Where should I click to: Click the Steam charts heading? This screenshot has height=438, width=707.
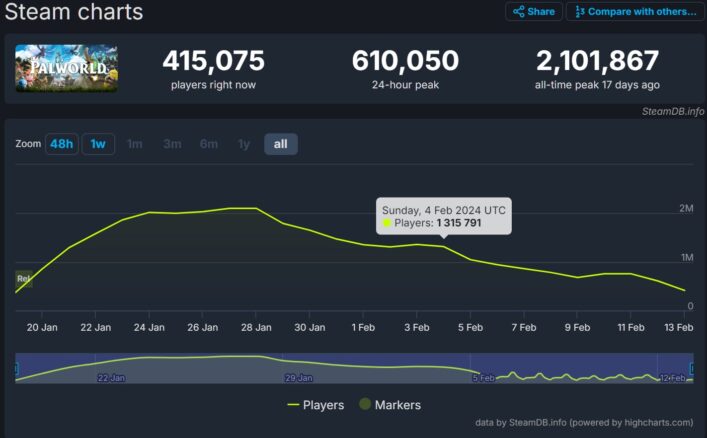click(x=73, y=11)
